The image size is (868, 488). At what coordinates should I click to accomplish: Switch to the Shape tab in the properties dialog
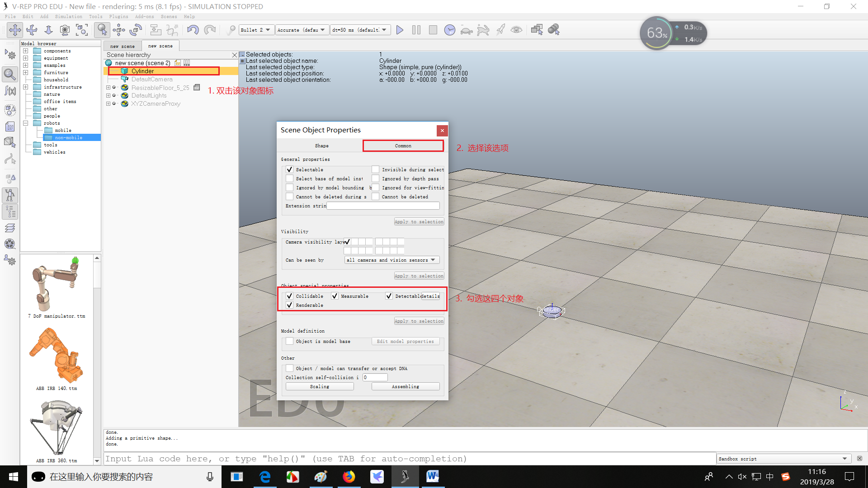click(321, 145)
